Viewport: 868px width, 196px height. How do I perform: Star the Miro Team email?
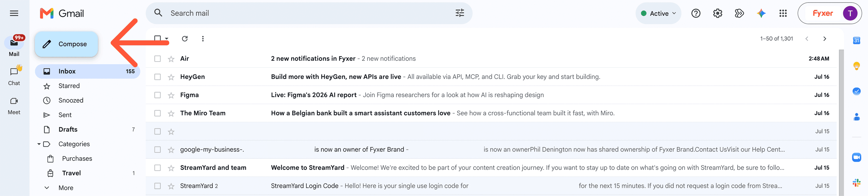tap(171, 113)
